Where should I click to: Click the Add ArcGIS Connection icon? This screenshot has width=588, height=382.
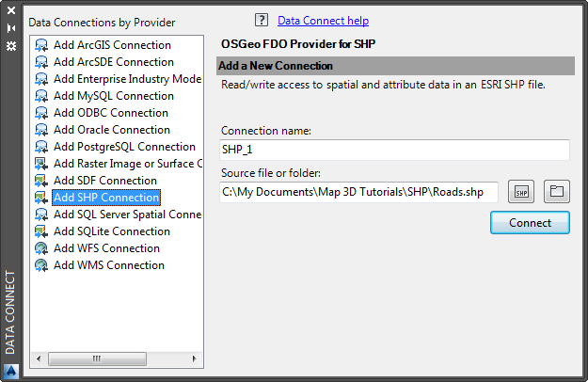41,45
